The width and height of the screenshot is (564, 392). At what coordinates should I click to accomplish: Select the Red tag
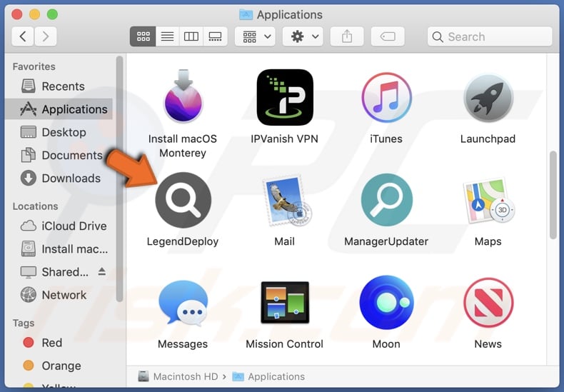(59, 343)
